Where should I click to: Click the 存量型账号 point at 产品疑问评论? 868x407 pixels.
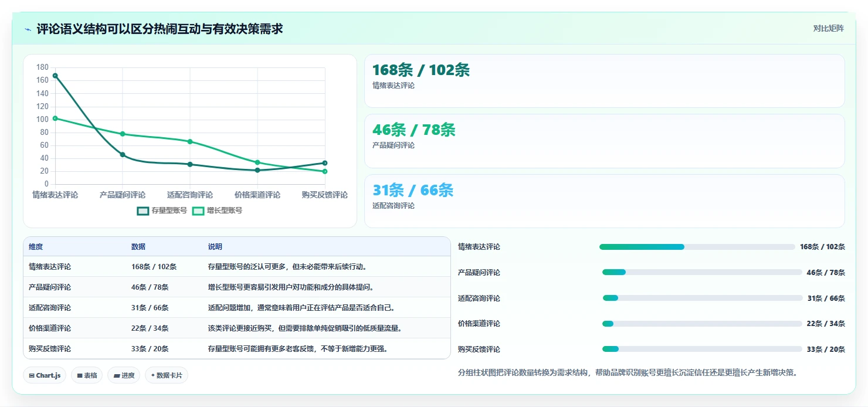tap(123, 155)
